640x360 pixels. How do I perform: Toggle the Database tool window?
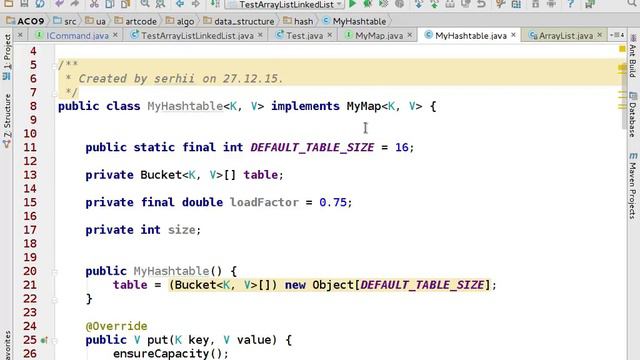633,115
